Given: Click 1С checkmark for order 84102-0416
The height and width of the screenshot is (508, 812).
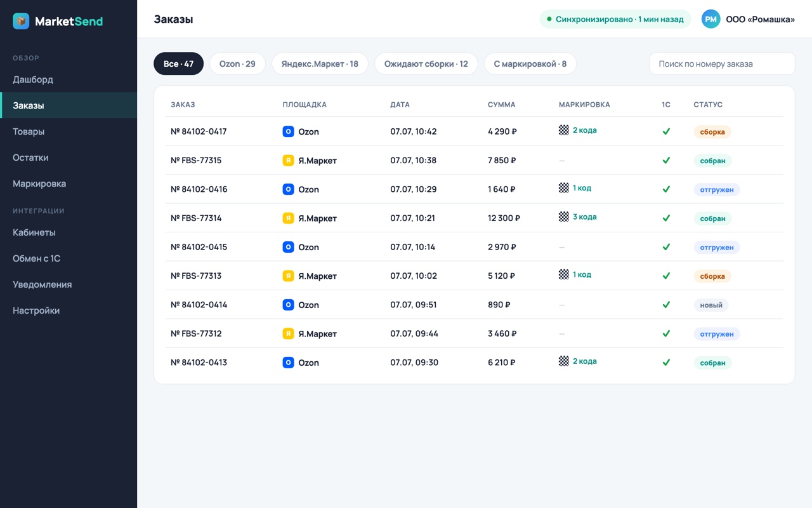Looking at the screenshot, I should pos(666,189).
